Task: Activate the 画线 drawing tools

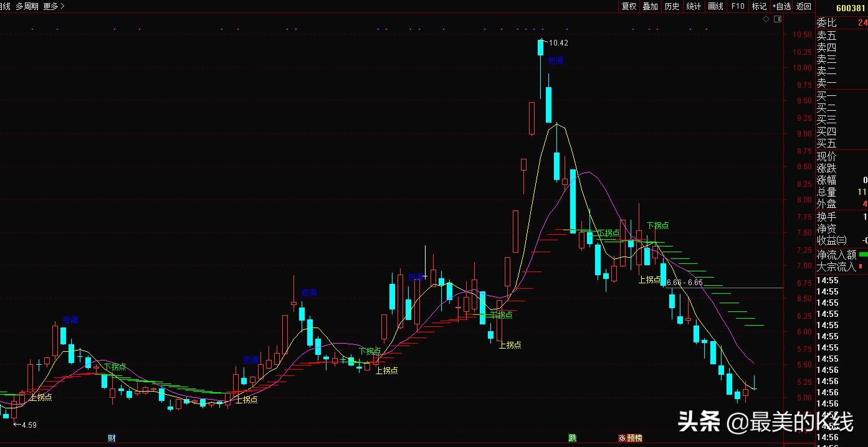Action: (x=715, y=6)
